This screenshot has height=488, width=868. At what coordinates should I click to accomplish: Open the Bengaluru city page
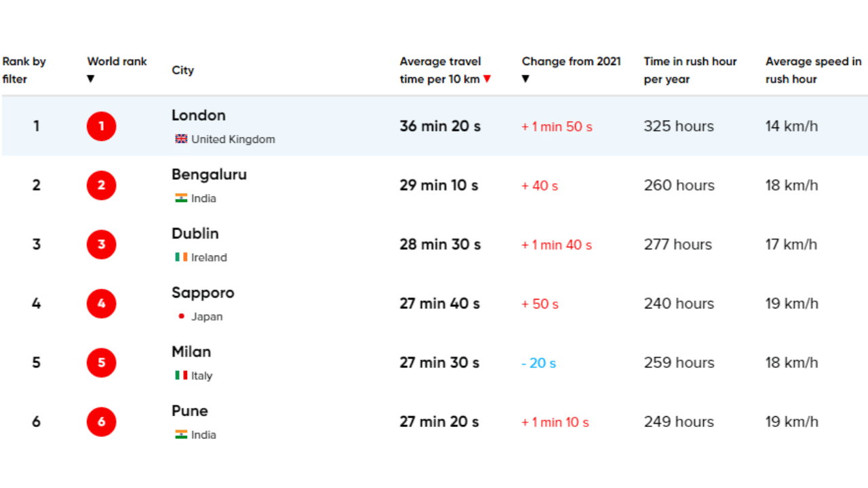tap(209, 174)
